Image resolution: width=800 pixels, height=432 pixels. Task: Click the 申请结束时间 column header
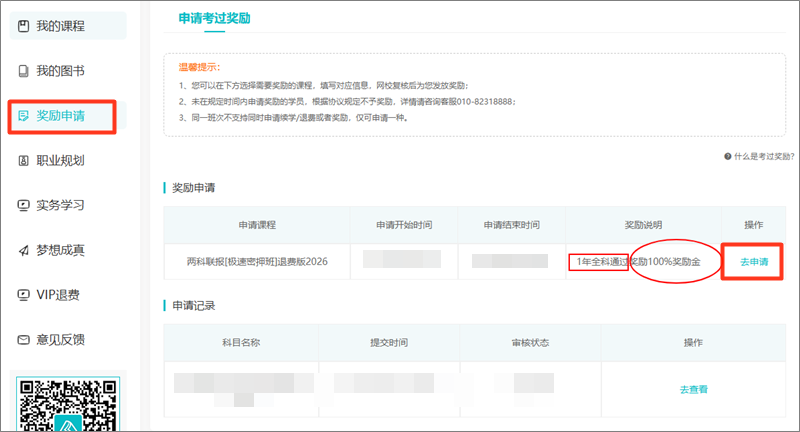click(x=512, y=225)
